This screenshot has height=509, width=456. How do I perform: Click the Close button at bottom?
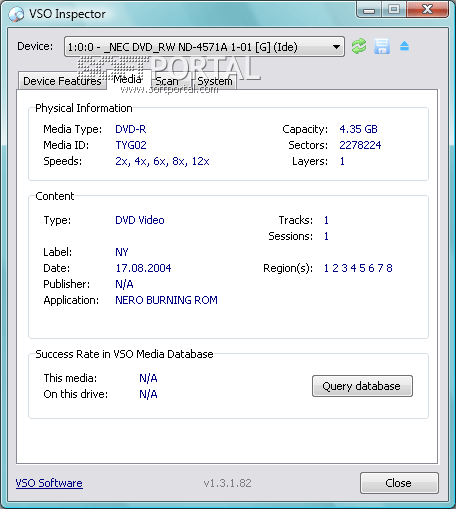pyautogui.click(x=399, y=483)
